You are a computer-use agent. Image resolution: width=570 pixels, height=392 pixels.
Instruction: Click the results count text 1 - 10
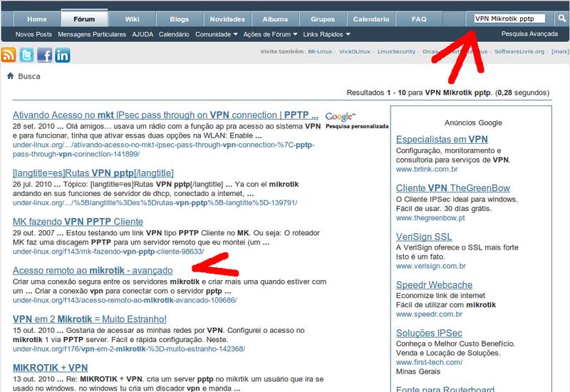(396, 93)
